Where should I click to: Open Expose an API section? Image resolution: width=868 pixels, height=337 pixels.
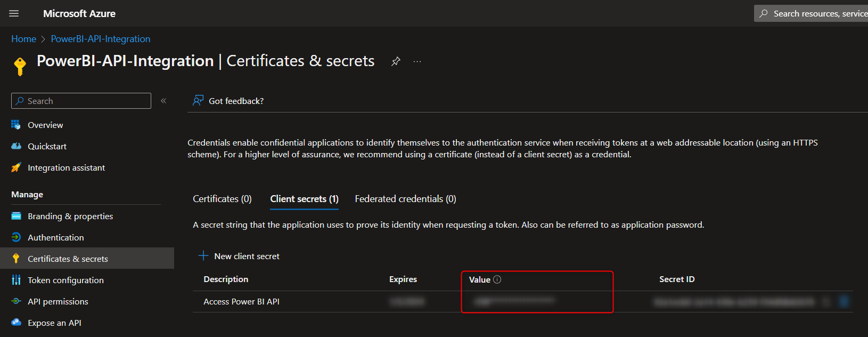54,322
